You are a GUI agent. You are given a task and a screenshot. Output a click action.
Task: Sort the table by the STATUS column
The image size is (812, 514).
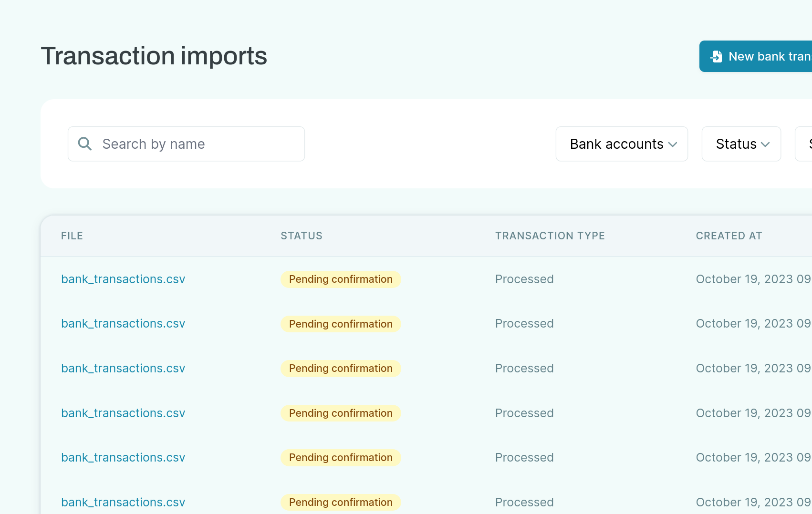point(301,236)
